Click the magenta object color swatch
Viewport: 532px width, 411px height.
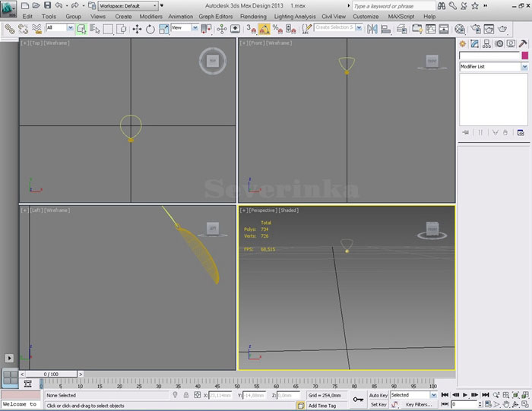tap(524, 55)
